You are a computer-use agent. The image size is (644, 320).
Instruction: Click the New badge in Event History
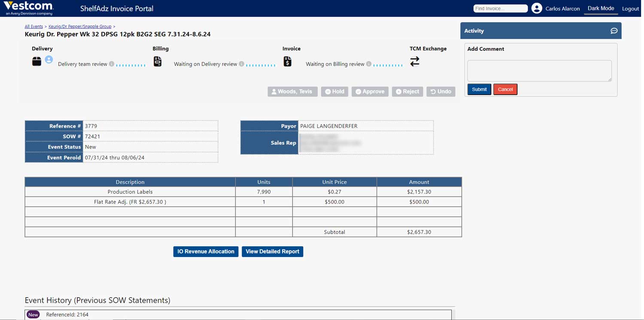coord(33,314)
